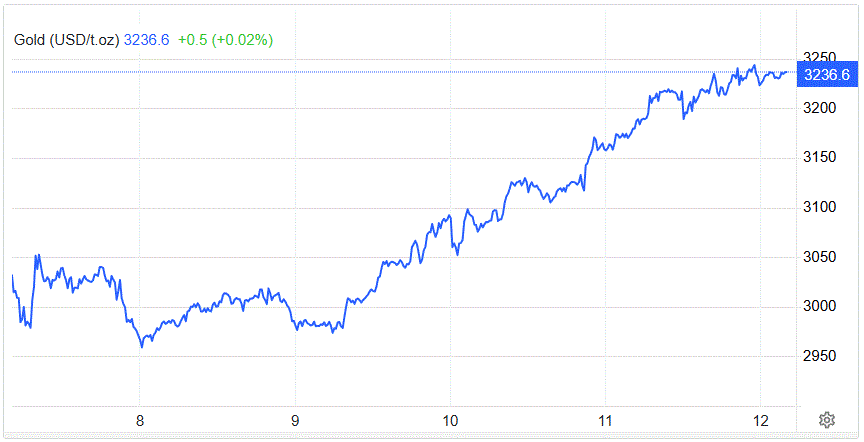
Task: Click the 2950 price axis label
Action: (x=820, y=356)
